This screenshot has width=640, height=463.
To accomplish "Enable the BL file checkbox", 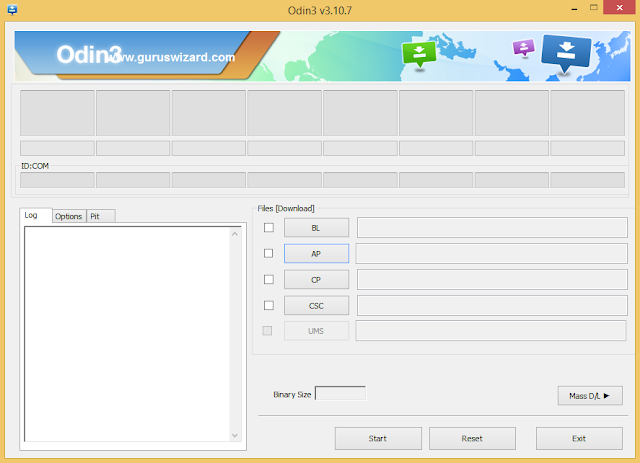I will pos(269,227).
